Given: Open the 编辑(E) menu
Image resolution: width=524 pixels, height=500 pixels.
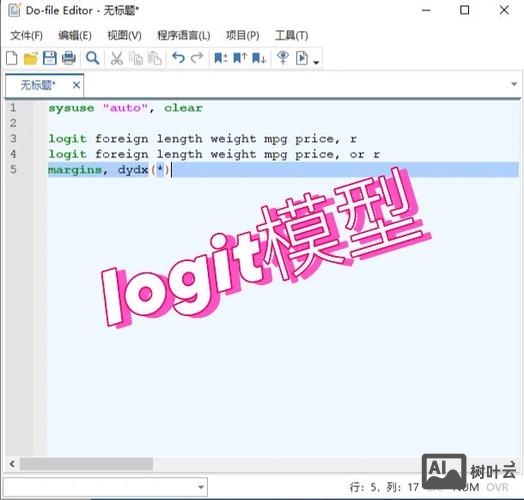Looking at the screenshot, I should pyautogui.click(x=75, y=35).
